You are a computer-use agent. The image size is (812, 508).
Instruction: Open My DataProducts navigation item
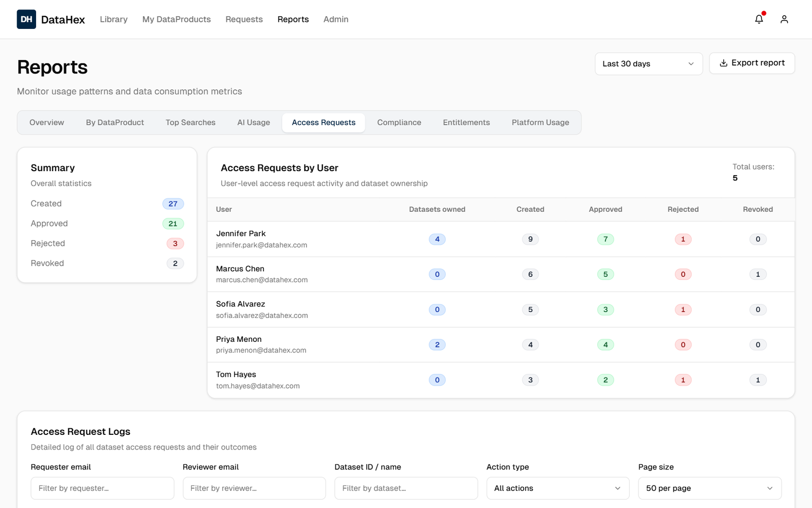tap(177, 19)
